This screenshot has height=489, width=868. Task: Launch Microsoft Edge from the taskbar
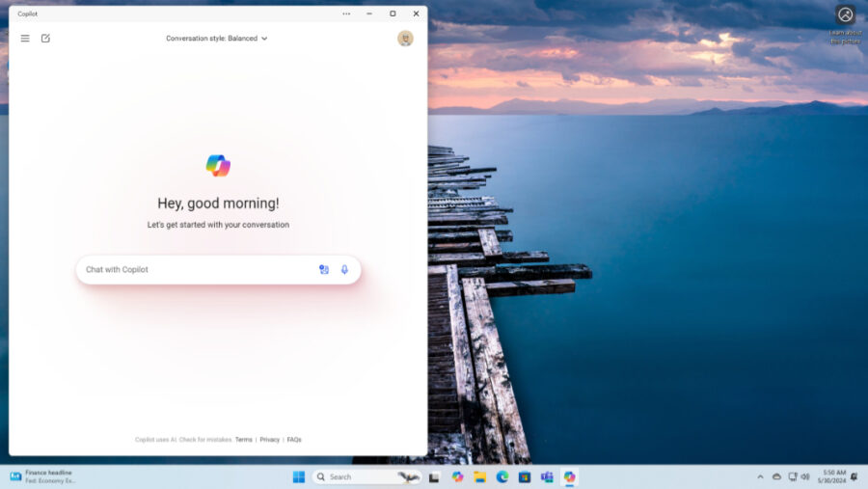click(502, 477)
